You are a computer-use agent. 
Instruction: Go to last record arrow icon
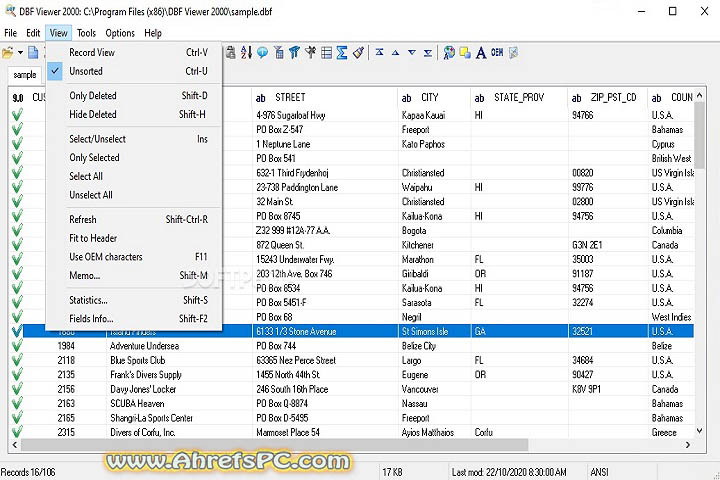(428, 52)
